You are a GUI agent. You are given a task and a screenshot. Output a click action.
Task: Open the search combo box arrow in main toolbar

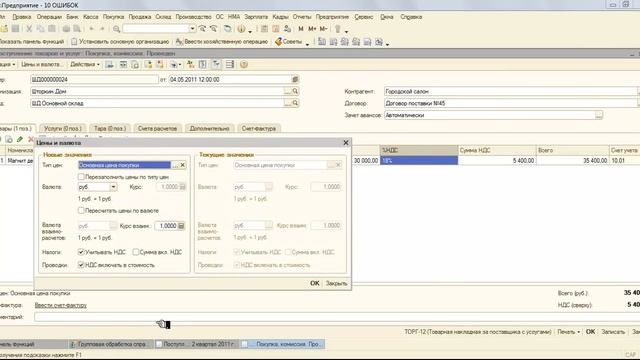pos(192,29)
